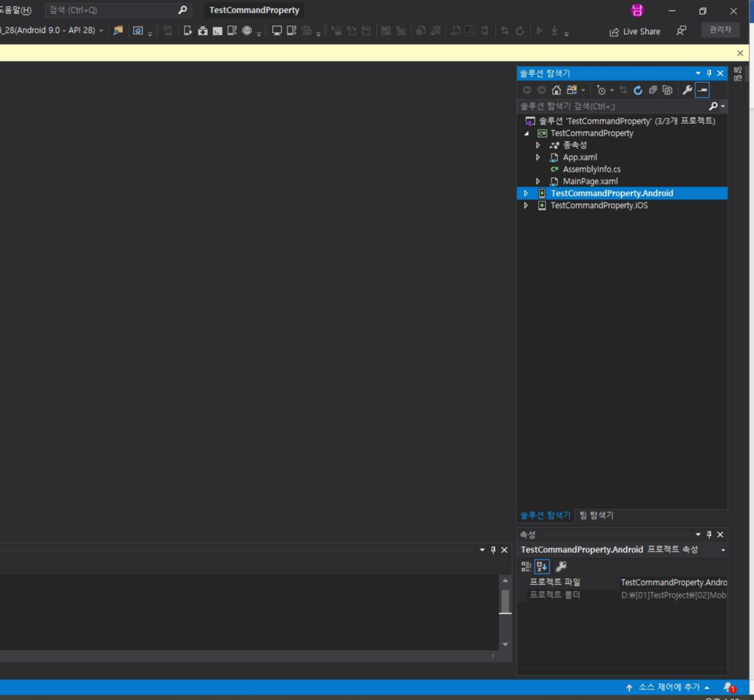Open Solution Explorer window position dropdown
This screenshot has width=754, height=700.
click(698, 73)
